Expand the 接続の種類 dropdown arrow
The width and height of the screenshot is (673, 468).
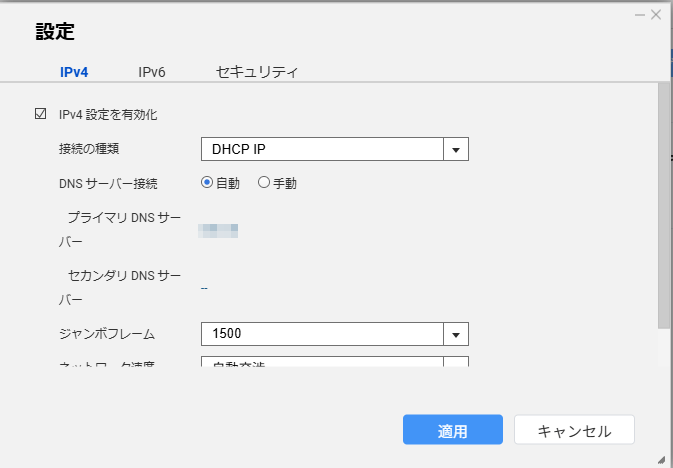coord(456,149)
